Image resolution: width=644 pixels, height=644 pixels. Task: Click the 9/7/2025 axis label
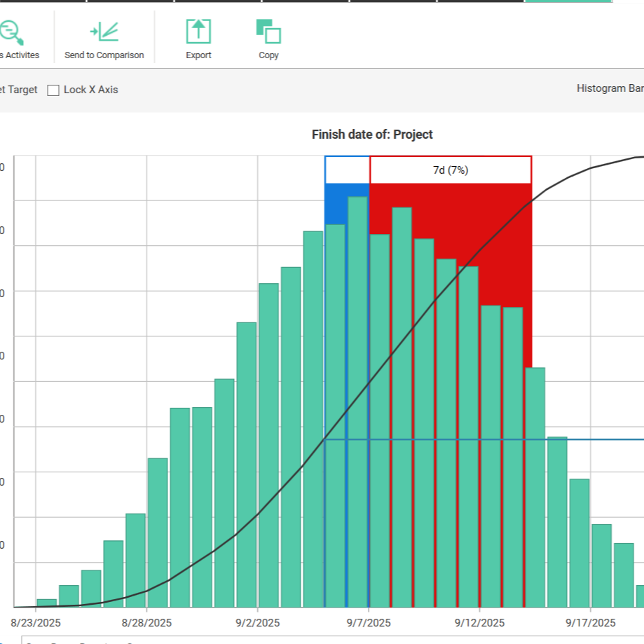coord(370,622)
